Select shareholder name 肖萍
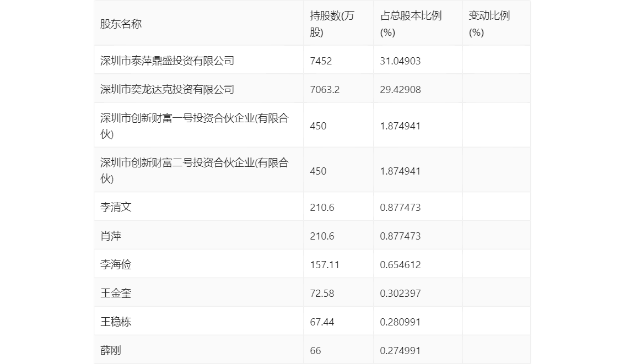 (x=110, y=236)
